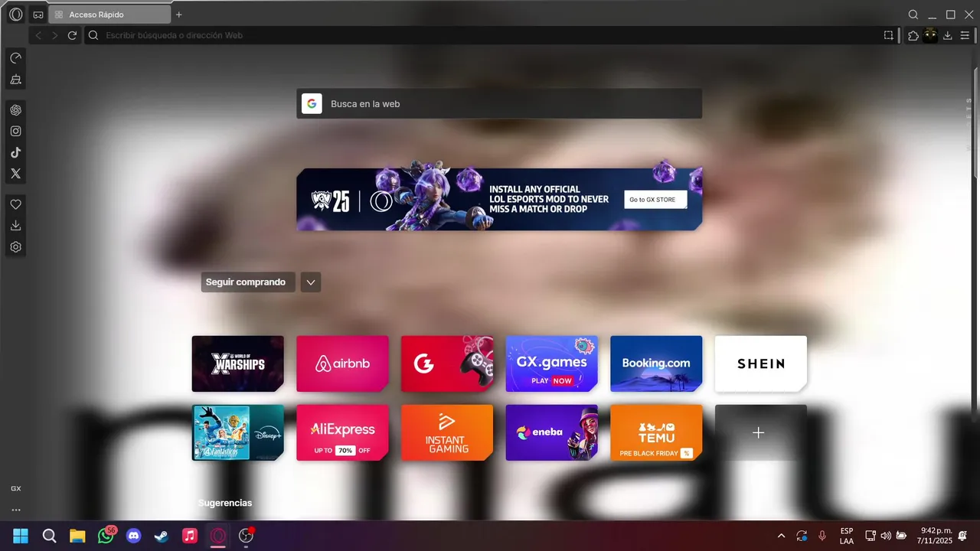This screenshot has width=980, height=551.
Task: Open the owl extension icon
Action: 930,35
